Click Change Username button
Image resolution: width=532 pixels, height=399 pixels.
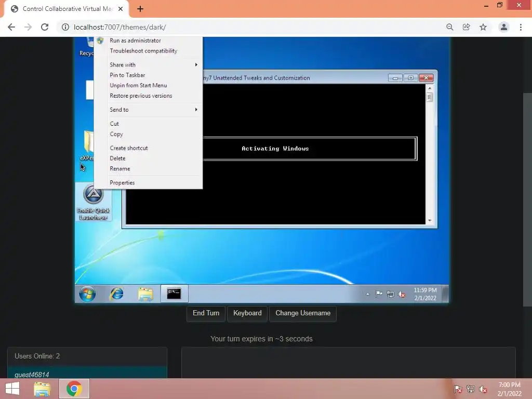[x=303, y=313]
